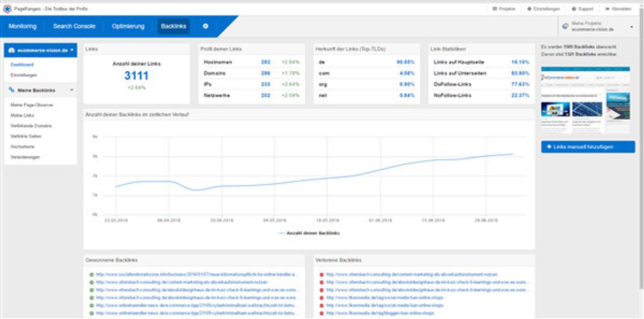Image resolution: width=644 pixels, height=319 pixels.
Task: Click the 3111 link count
Action: 136,76
